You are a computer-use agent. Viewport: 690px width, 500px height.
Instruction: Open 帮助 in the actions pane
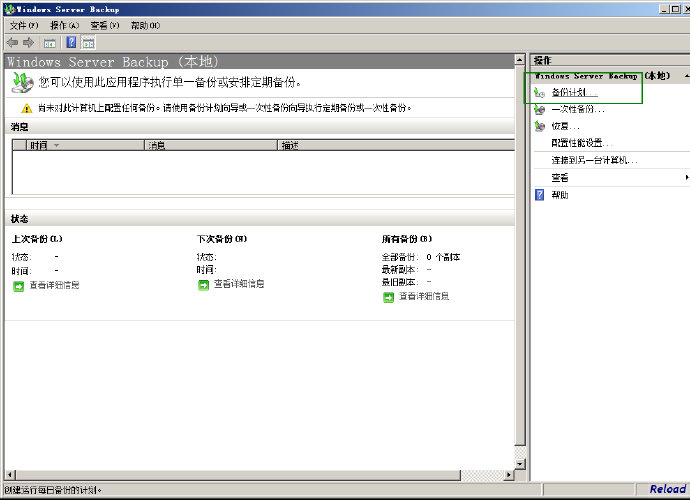click(560, 195)
